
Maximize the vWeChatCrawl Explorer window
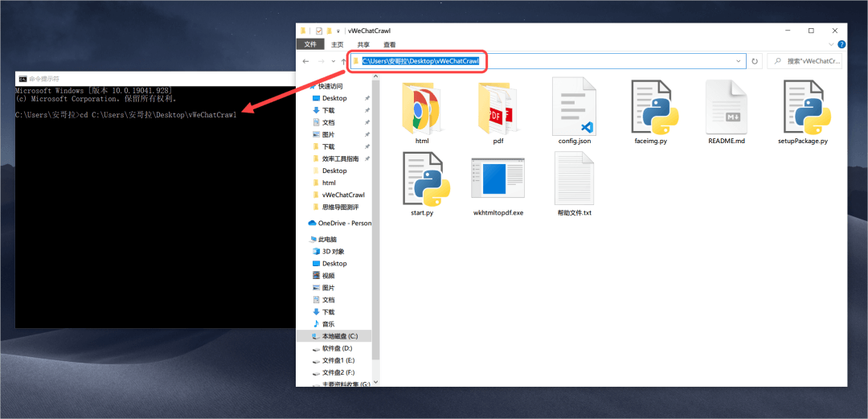[811, 31]
